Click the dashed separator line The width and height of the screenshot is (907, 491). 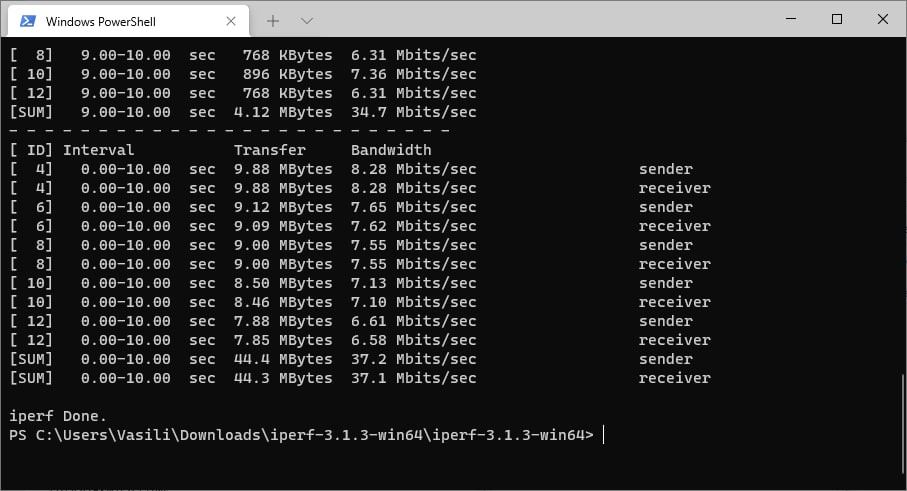pyautogui.click(x=229, y=131)
